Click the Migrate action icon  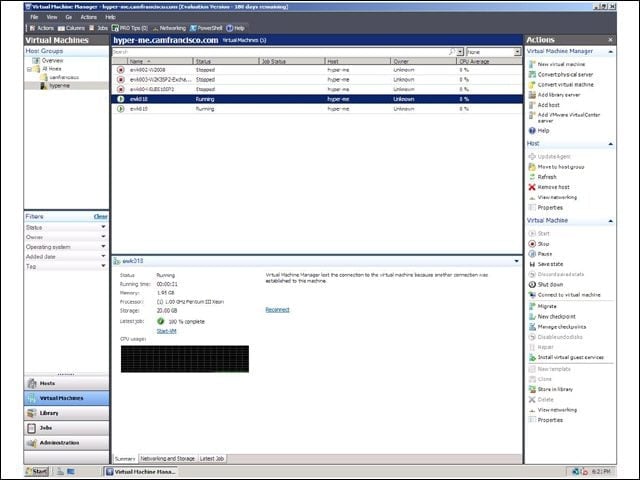point(532,306)
